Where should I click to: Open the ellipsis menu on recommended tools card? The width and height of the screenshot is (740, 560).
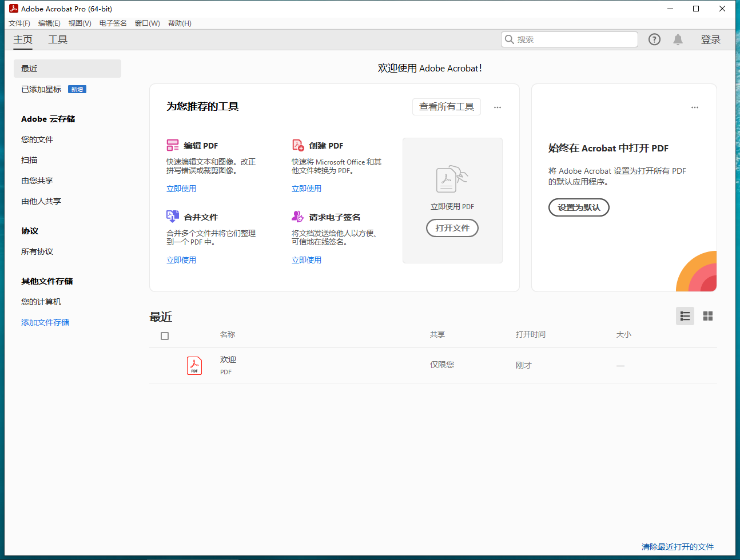point(497,107)
